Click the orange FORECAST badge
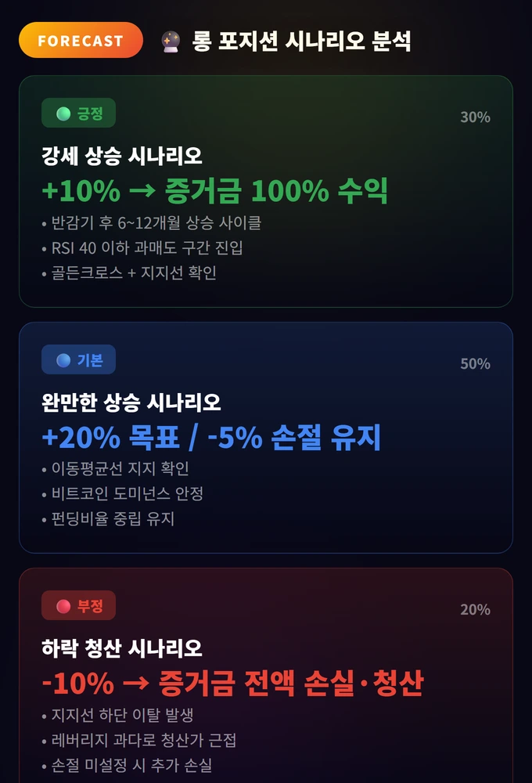The image size is (532, 783). [x=81, y=40]
